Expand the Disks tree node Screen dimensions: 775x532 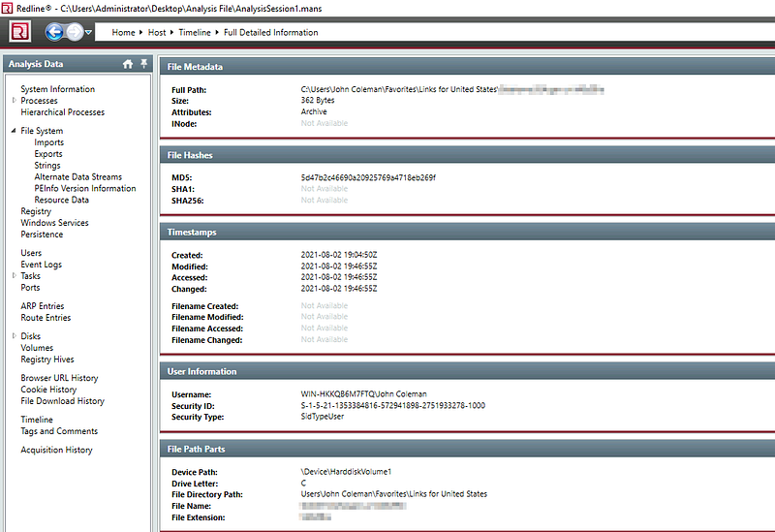pyautogui.click(x=15, y=335)
